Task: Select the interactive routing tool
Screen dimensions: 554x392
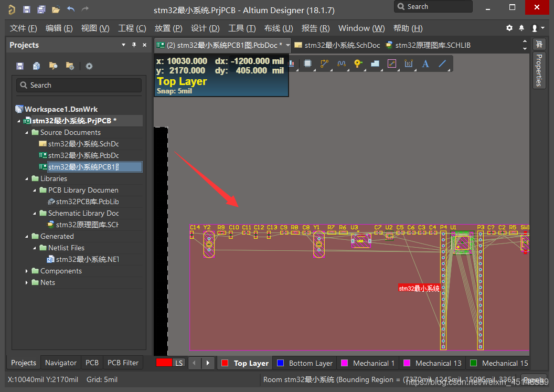Action: click(x=324, y=63)
